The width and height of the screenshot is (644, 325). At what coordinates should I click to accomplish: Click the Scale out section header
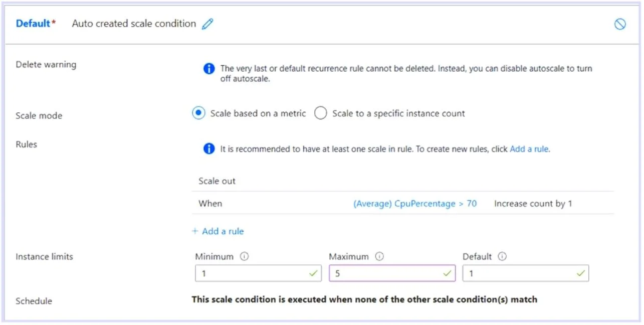(217, 181)
